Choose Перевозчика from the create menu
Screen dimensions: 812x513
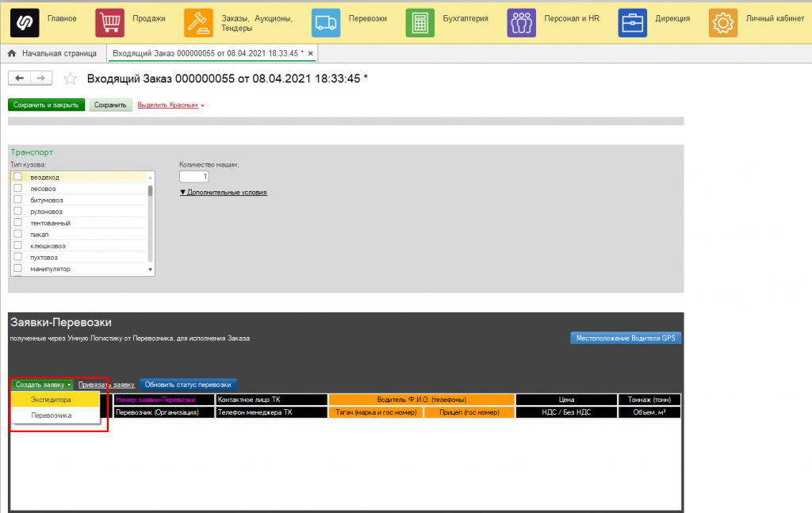click(x=56, y=415)
